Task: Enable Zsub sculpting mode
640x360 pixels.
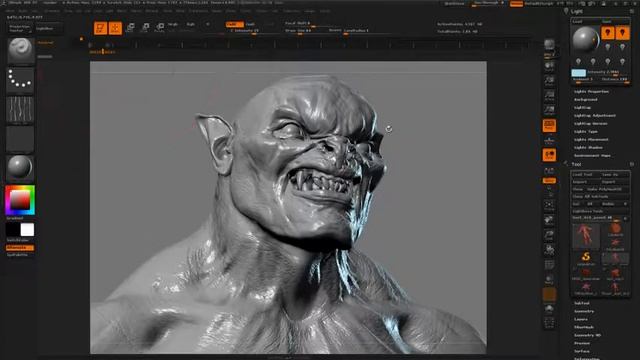Action: coord(250,24)
